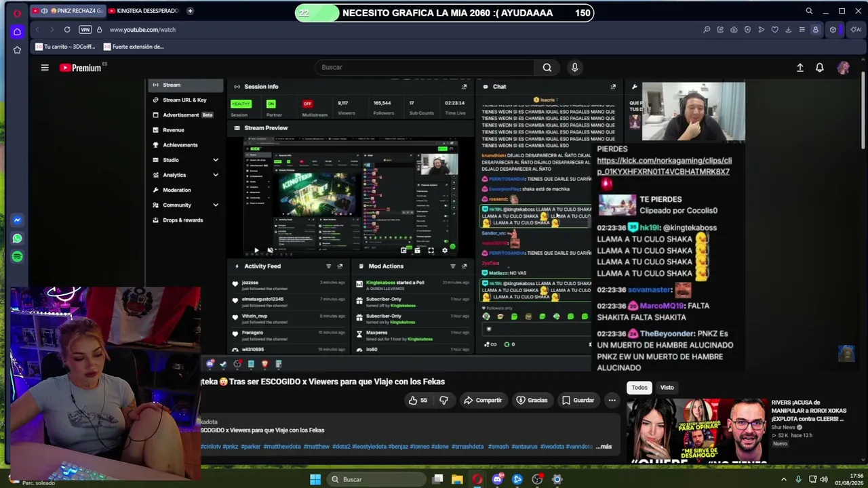
Task: Switch to the KINGTEKA DESESPERADO browser tab
Action: [144, 11]
